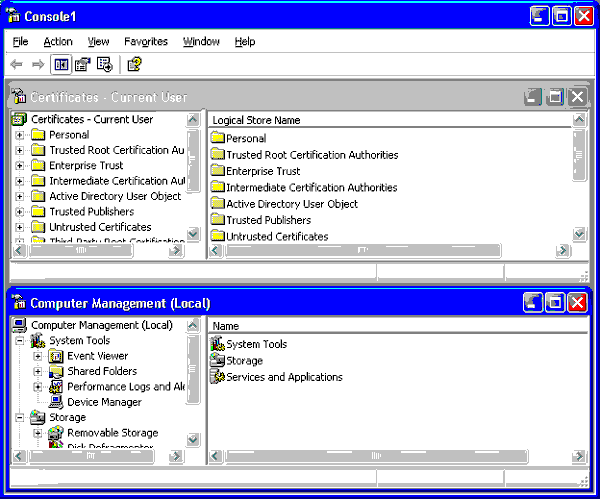Screen dimensions: 600x499
Task: Click the Export List toolbar icon
Action: pyautogui.click(x=104, y=64)
